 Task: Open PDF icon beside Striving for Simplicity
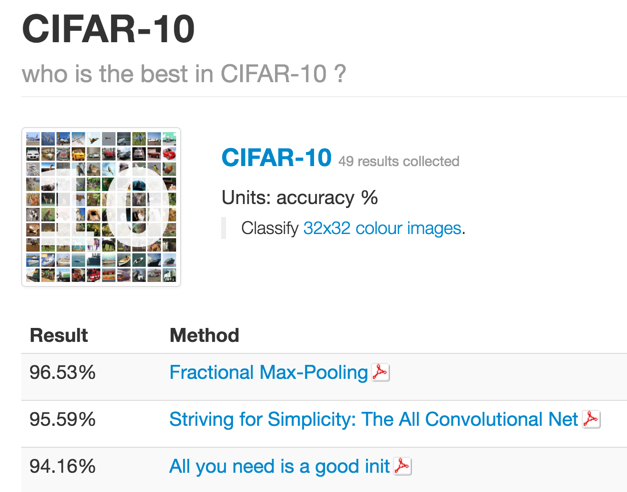(591, 419)
